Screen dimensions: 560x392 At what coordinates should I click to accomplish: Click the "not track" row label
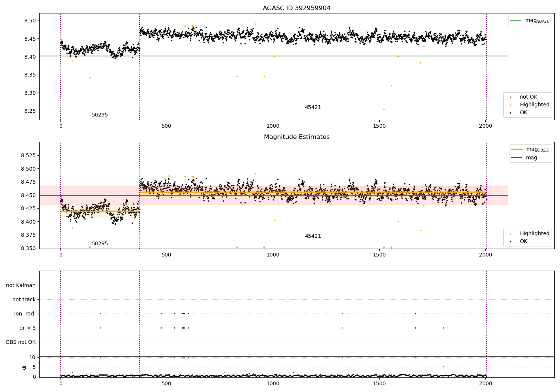(x=24, y=299)
